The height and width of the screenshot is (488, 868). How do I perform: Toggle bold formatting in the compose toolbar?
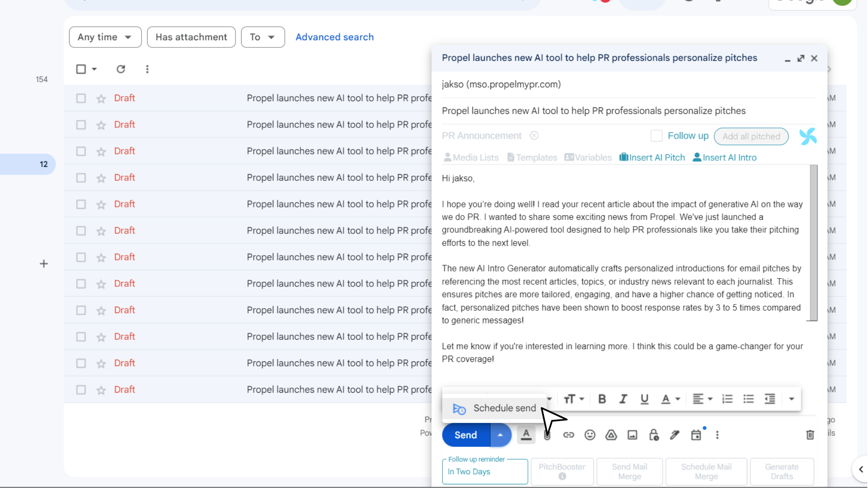click(x=602, y=399)
